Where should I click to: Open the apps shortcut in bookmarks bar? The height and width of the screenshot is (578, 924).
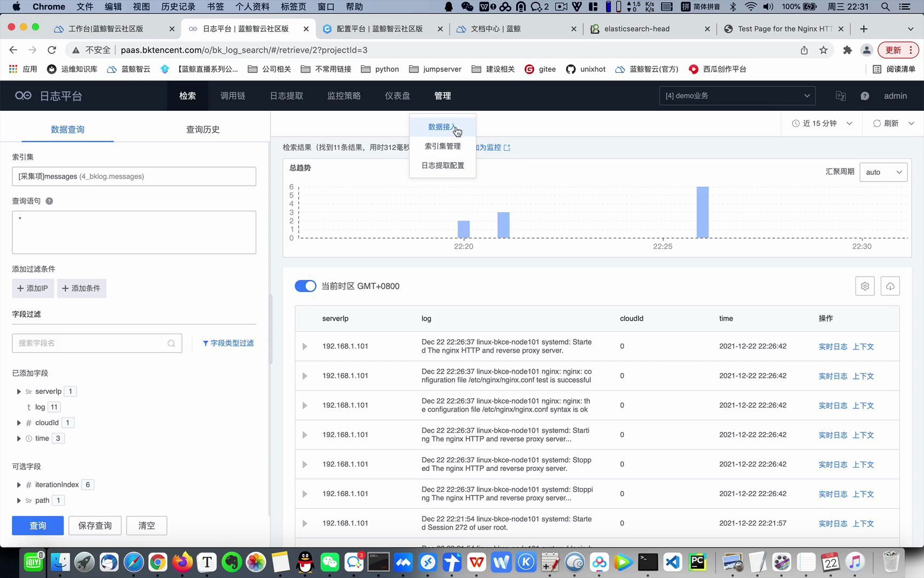click(x=23, y=69)
